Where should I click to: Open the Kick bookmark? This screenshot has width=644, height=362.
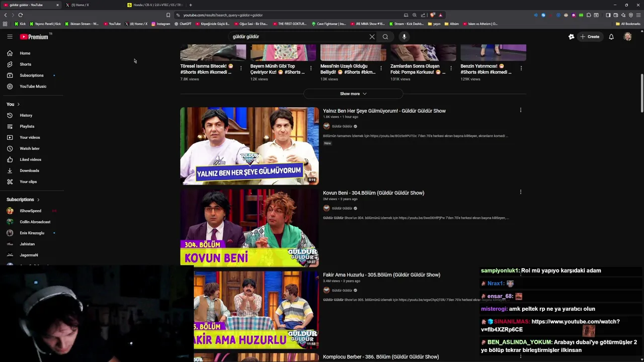tap(20, 24)
